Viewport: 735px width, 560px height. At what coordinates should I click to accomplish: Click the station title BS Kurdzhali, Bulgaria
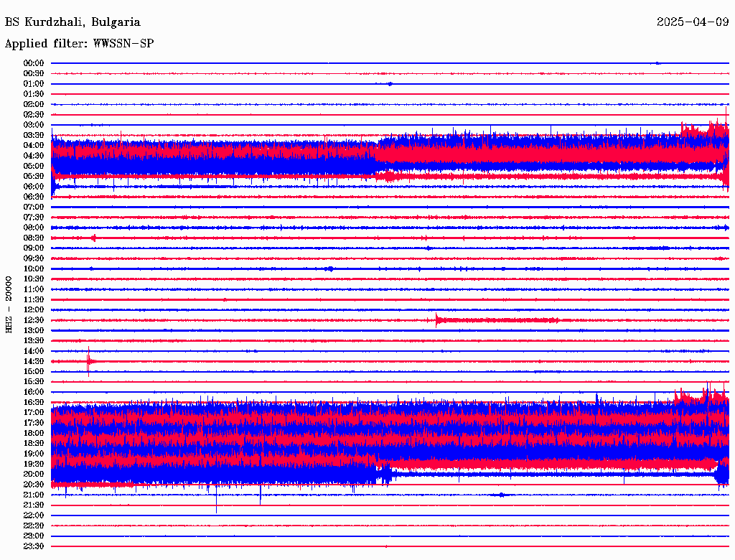pyautogui.click(x=72, y=22)
